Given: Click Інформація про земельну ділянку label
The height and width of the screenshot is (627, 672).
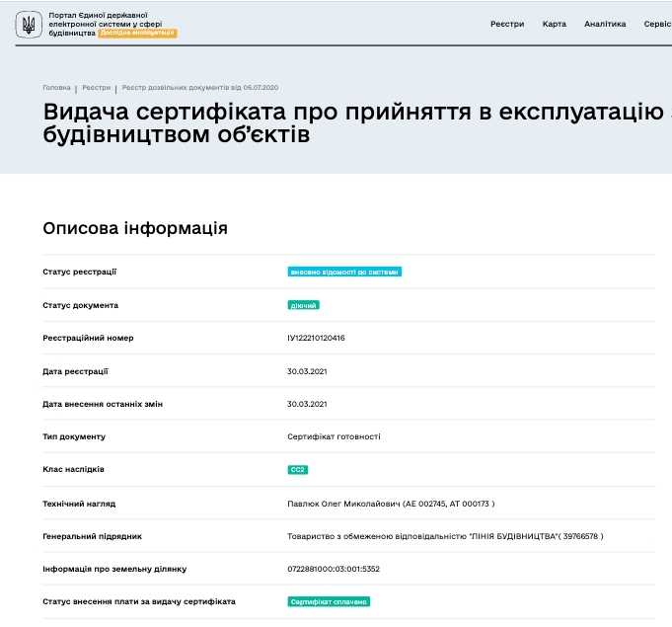Looking at the screenshot, I should pos(114,569).
